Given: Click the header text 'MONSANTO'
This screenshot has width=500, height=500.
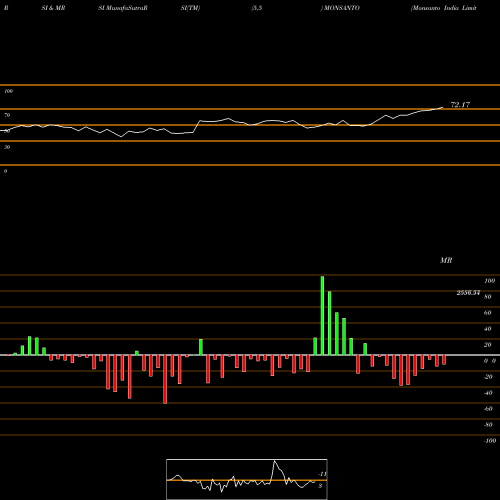Looking at the screenshot, I should [341, 8].
